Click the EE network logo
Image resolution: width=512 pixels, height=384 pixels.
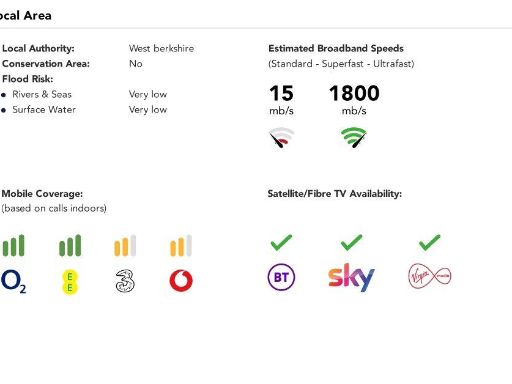(x=70, y=282)
